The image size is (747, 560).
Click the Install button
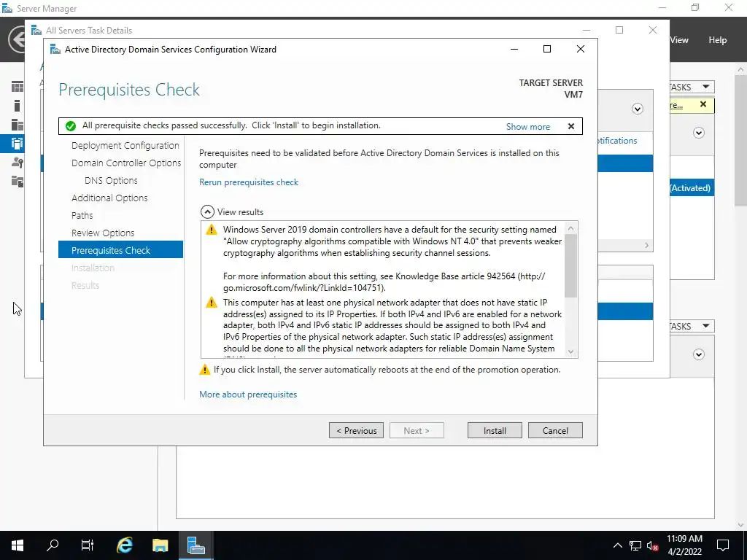click(x=495, y=430)
